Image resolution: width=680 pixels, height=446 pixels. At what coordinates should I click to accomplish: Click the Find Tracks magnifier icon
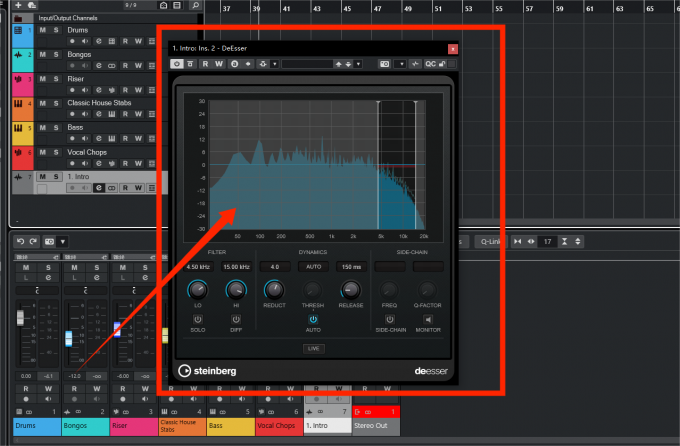(x=196, y=5)
